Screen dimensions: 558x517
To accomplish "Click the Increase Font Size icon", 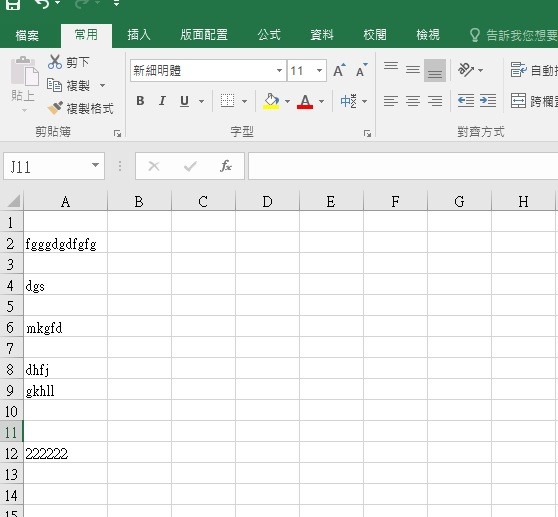I will [339, 70].
